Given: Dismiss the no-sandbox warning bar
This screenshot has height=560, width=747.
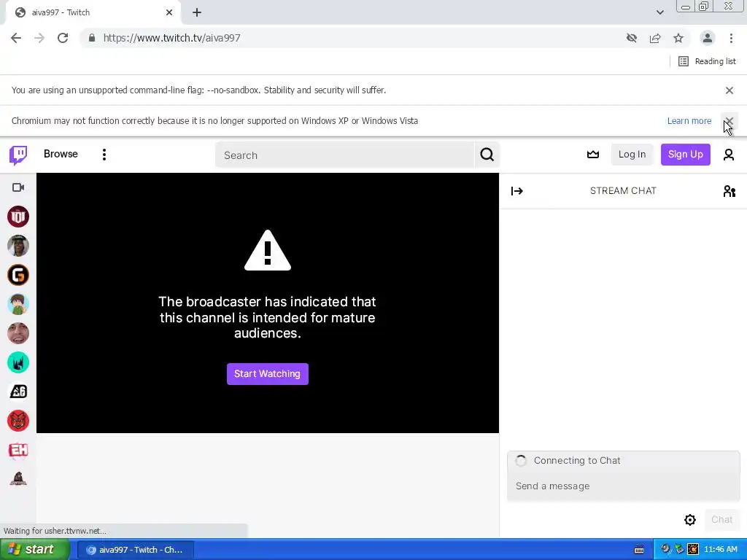Looking at the screenshot, I should click(729, 90).
